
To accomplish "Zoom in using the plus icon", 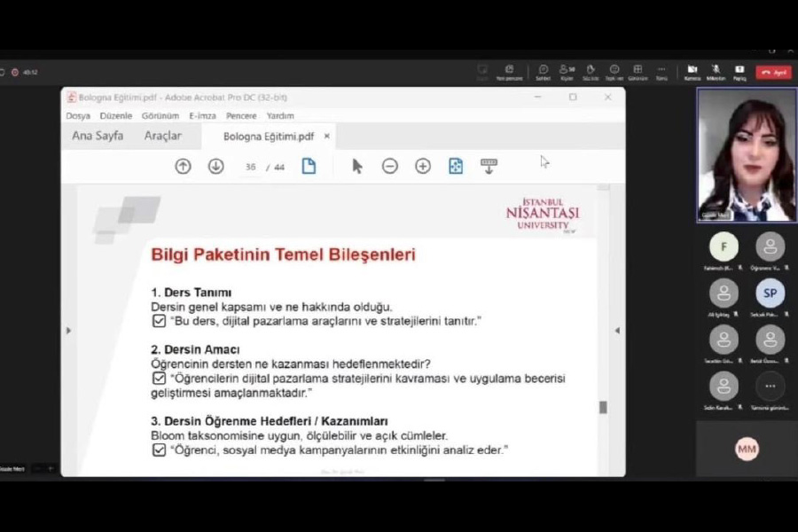I will click(423, 166).
